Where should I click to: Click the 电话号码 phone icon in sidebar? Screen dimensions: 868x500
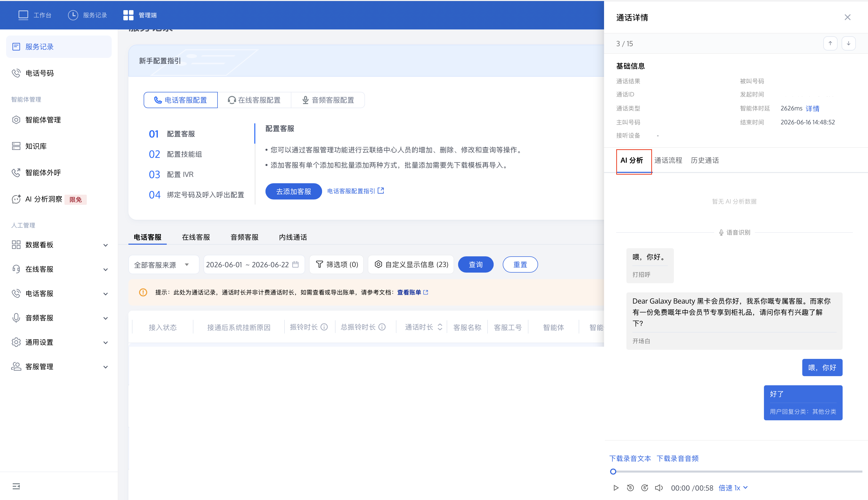16,73
